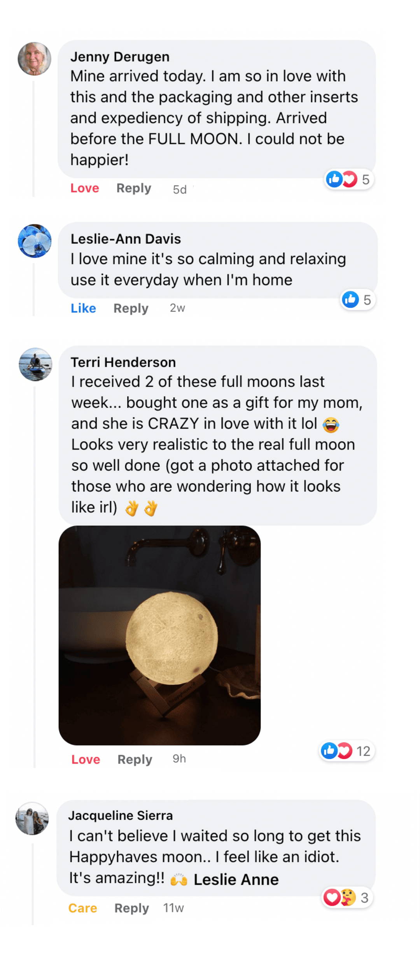
Task: Reply to Jenny Derugen's comment
Action: (x=133, y=188)
